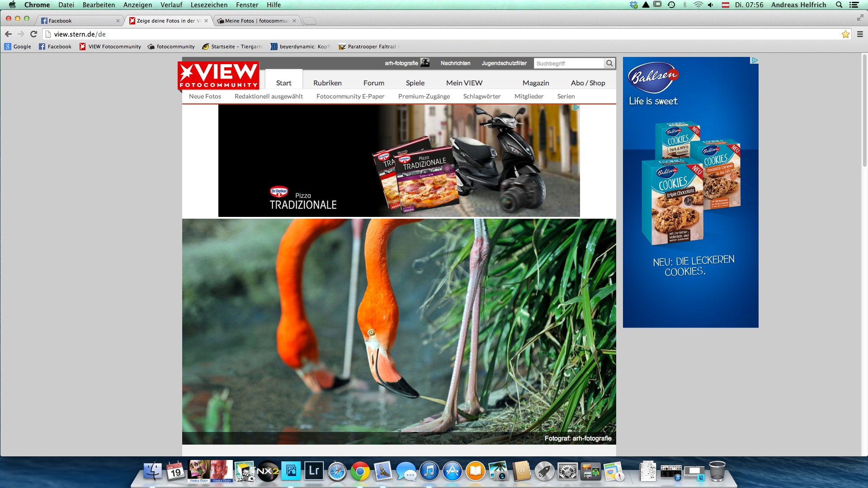The height and width of the screenshot is (488, 868).
Task: Open the Anzeigen menu in the menu bar
Action: coord(137,5)
